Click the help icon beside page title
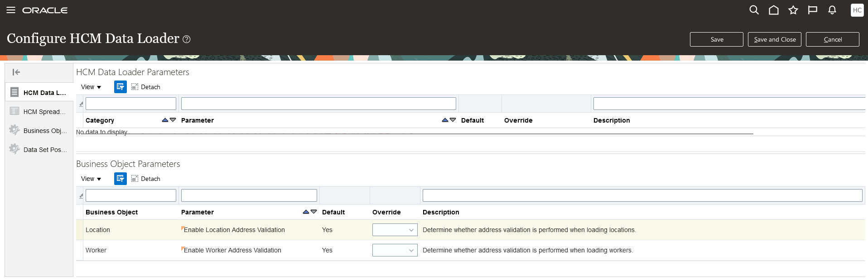Image resolution: width=868 pixels, height=280 pixels. click(x=186, y=39)
